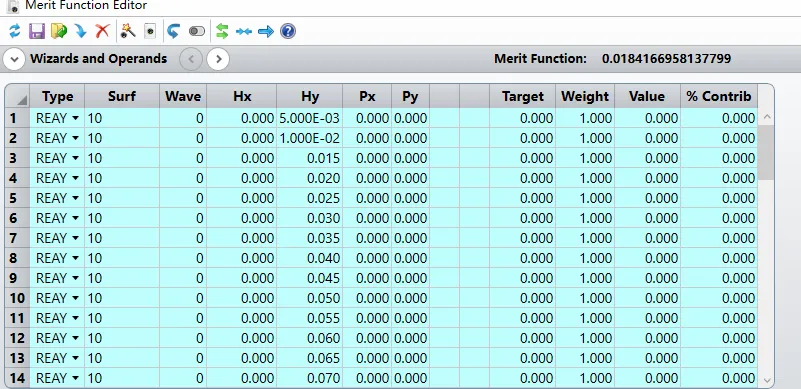Click Hy value 0.045 in row 9
The width and height of the screenshot is (801, 389).
[310, 279]
